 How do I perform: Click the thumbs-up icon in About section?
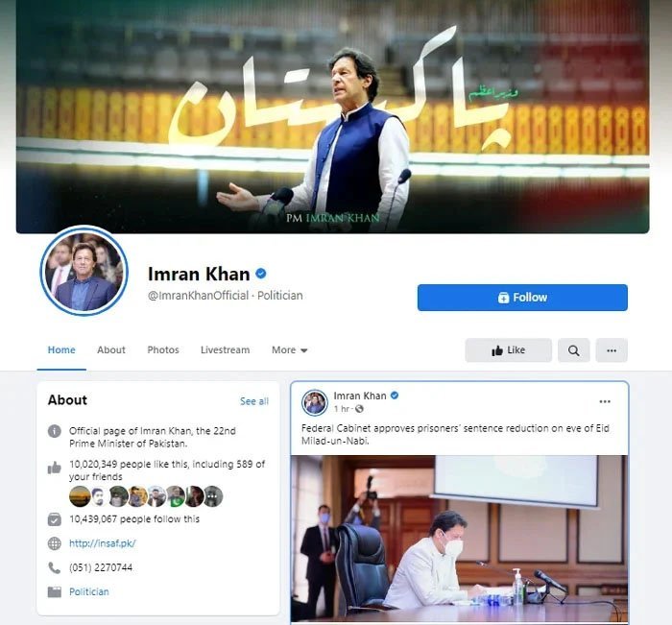55,468
